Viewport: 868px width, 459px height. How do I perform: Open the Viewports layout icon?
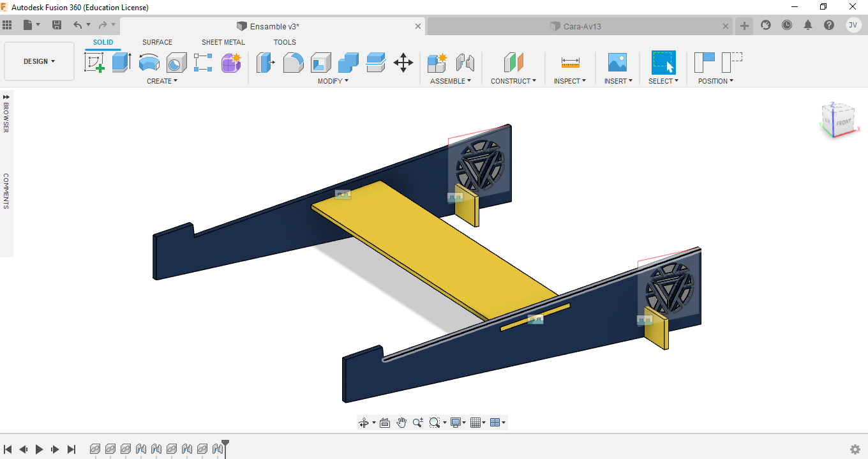[x=495, y=423]
